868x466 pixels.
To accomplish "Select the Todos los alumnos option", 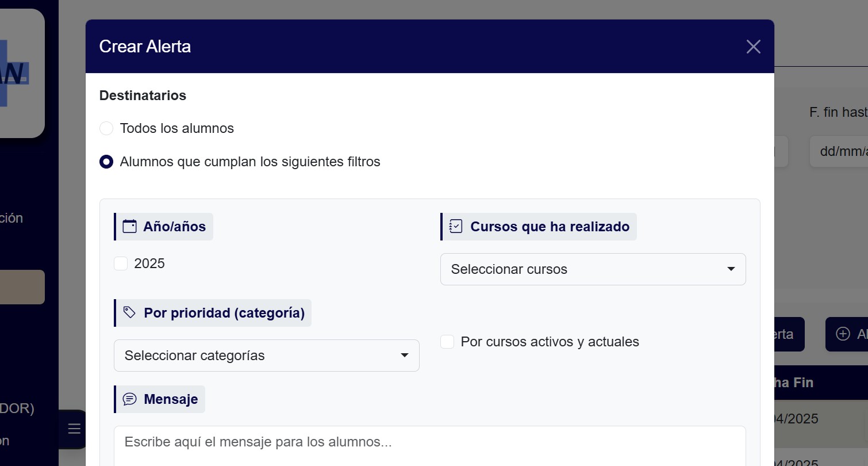I will [x=106, y=128].
